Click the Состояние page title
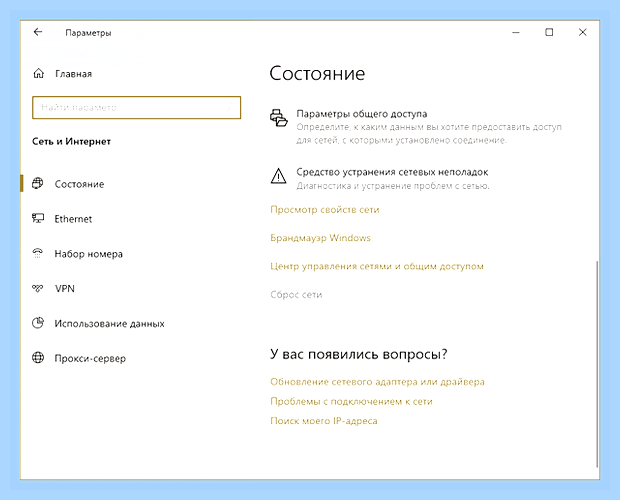The width and height of the screenshot is (620, 500). click(317, 74)
